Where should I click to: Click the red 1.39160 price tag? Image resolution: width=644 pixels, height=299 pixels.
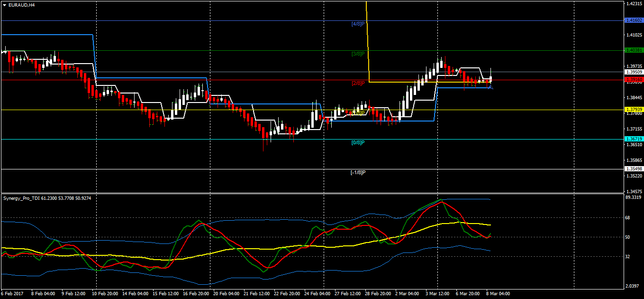(634, 79)
